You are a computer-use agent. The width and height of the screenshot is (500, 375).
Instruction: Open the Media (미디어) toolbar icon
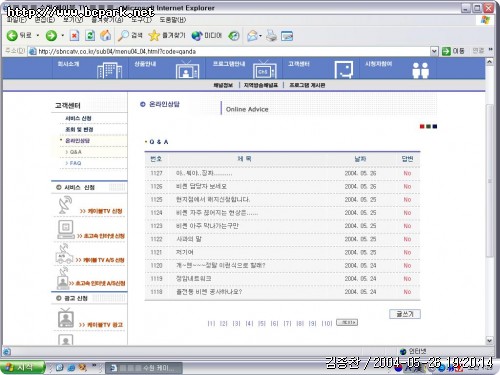click(x=197, y=36)
